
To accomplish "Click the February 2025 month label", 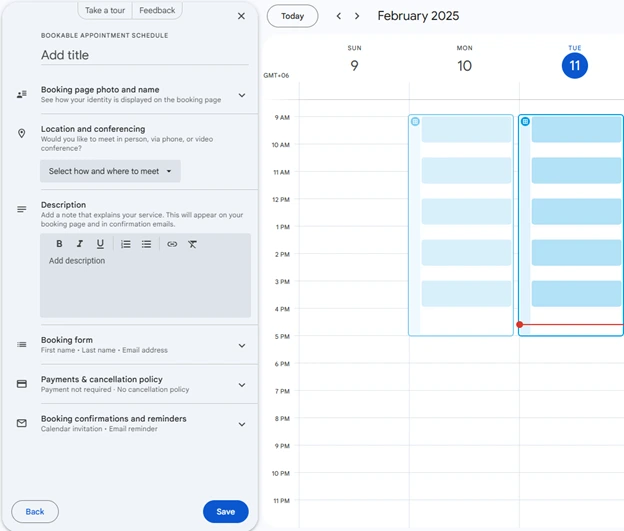I will (418, 16).
